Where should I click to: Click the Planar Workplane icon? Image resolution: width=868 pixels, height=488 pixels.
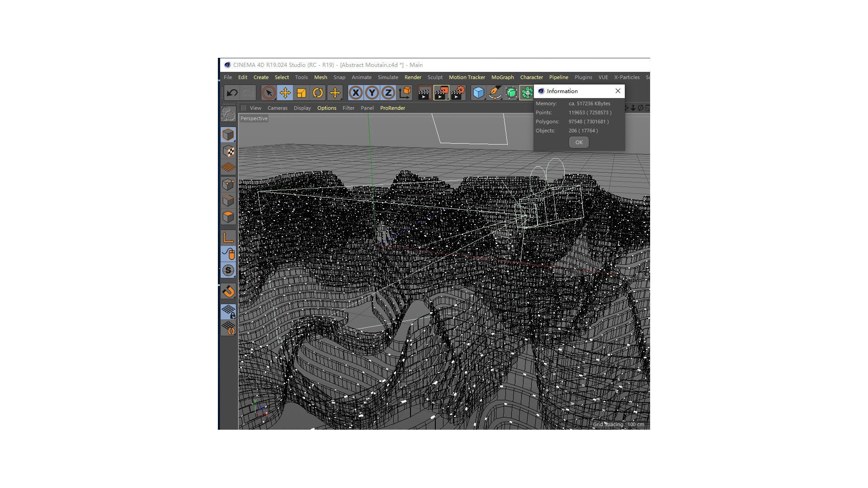(228, 328)
